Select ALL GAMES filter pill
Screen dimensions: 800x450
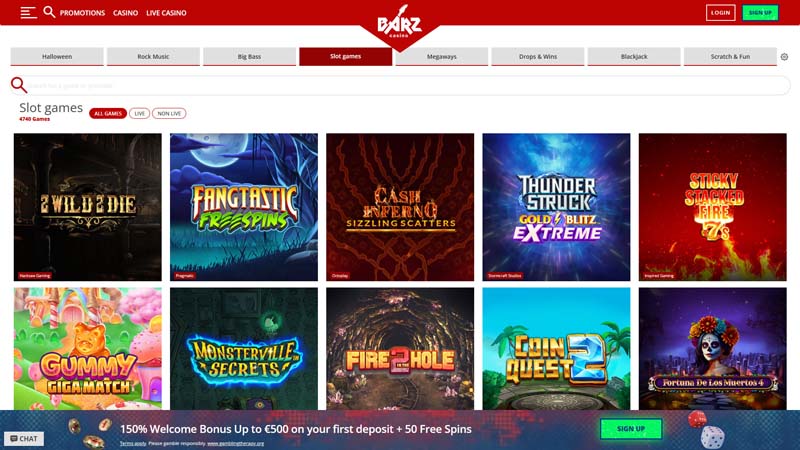pos(108,113)
